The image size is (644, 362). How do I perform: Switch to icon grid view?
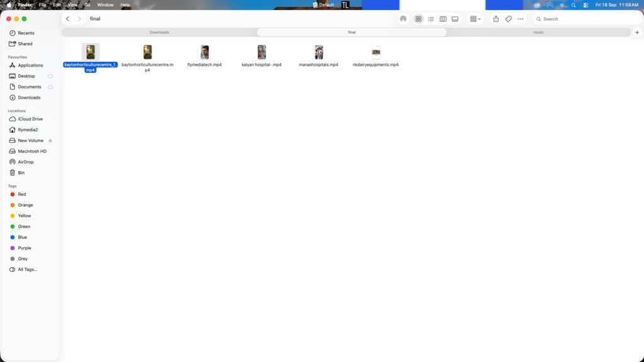point(418,19)
